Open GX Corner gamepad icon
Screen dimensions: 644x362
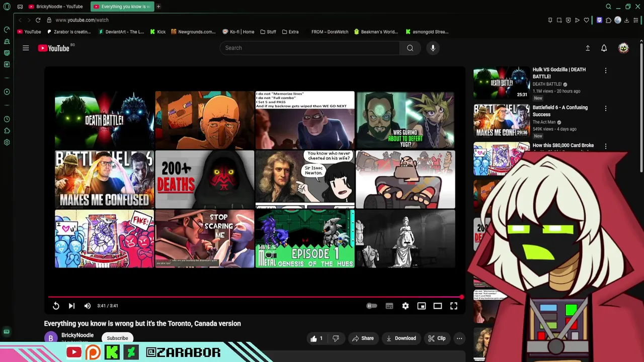pyautogui.click(x=20, y=7)
